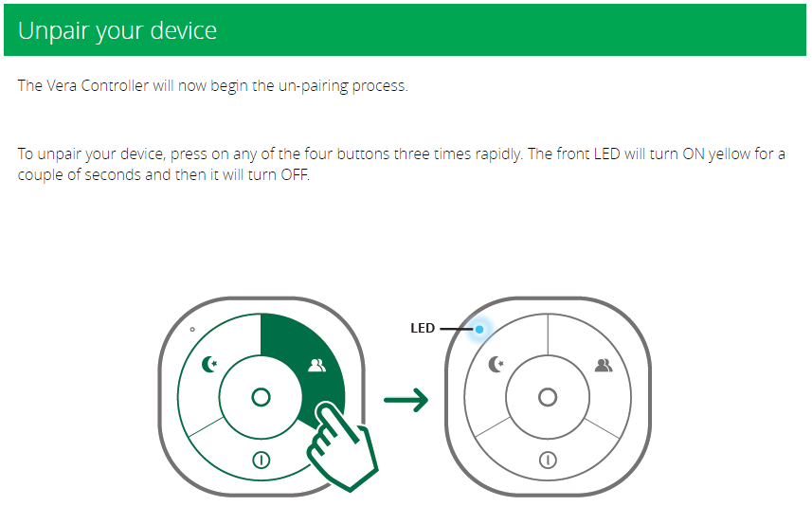
Task: Click the power icon on left device diagram
Action: pos(261,460)
